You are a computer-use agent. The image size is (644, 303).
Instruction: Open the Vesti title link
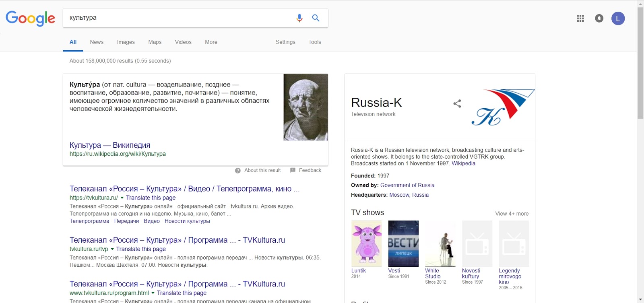[x=394, y=271]
